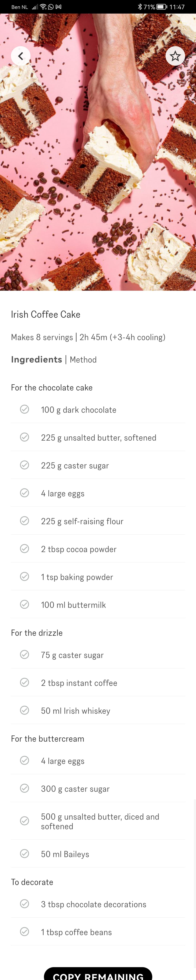Check off 100 g dark chocolate
Viewport: 196px width, 980px height.
[24, 409]
